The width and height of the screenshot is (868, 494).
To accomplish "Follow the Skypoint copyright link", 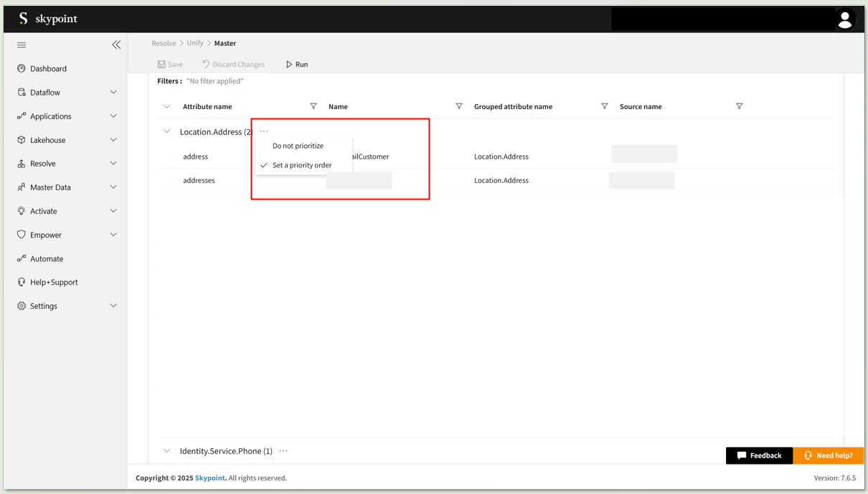I will point(209,478).
